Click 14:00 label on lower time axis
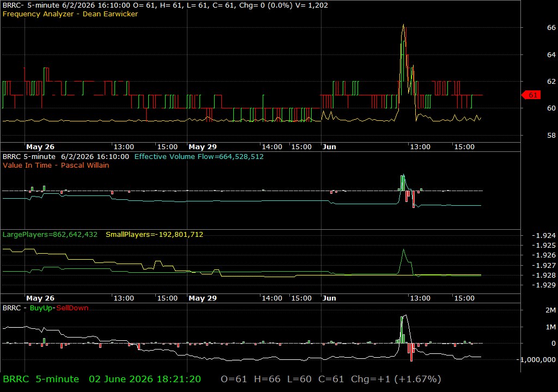The image size is (558, 392). [x=272, y=298]
